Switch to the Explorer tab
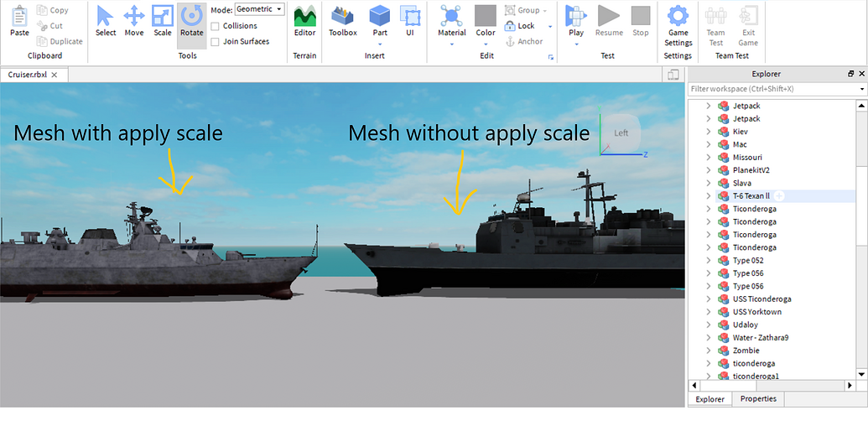This screenshot has height=426, width=868. (x=709, y=399)
